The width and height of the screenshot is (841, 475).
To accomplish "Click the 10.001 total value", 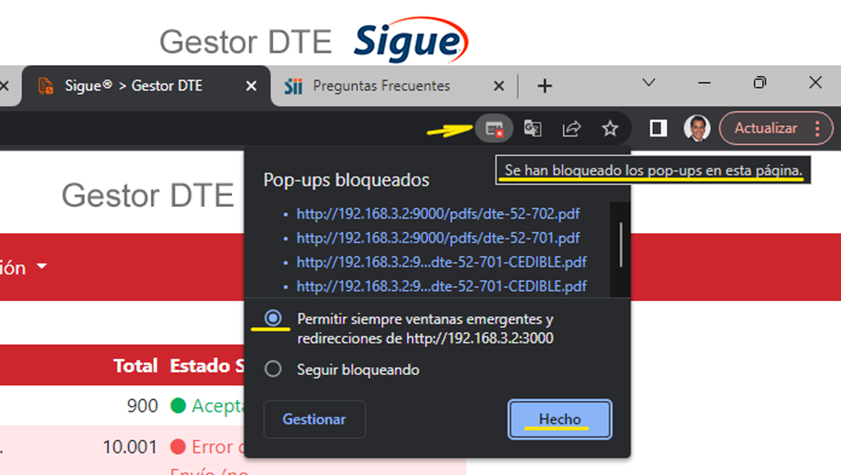I will (x=130, y=447).
